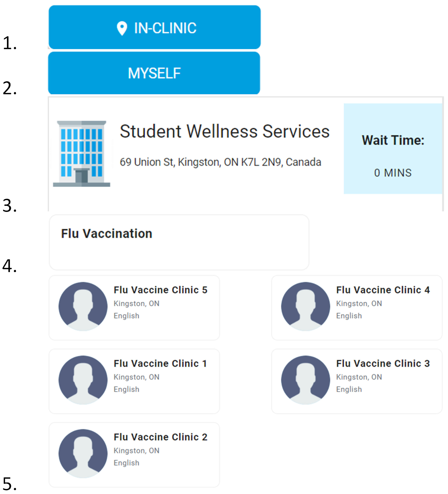Click the 0 MINS wait time value

pos(392,173)
